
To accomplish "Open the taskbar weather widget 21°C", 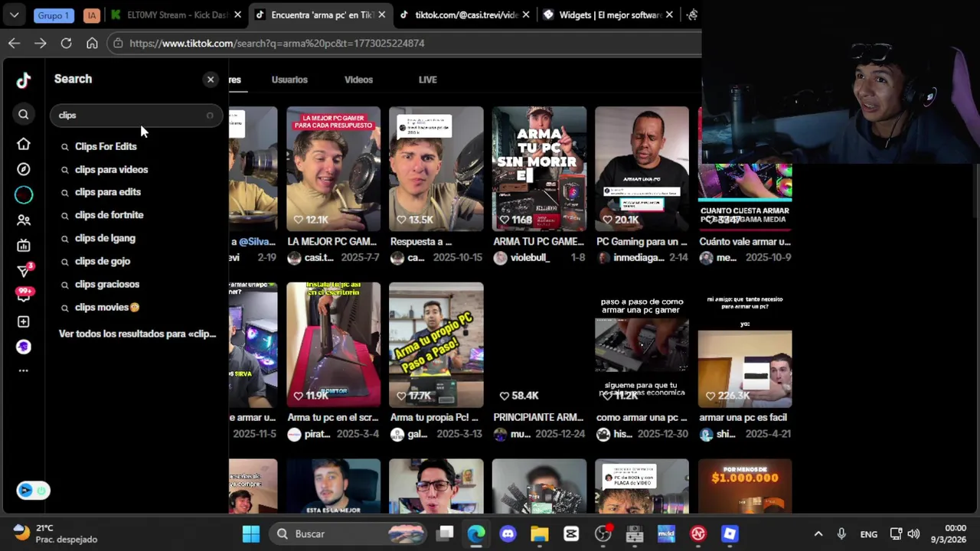I will pyautogui.click(x=55, y=533).
